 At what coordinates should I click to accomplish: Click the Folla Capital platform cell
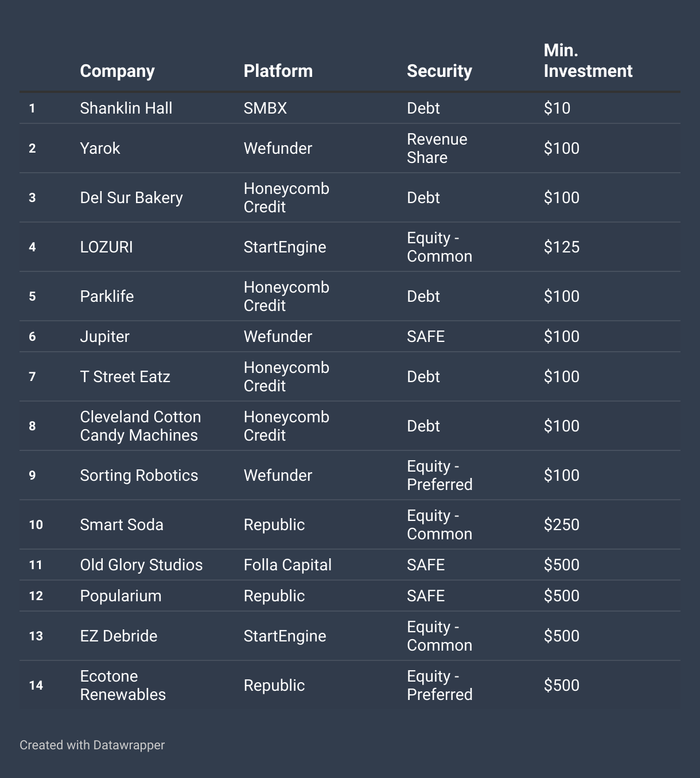coord(287,565)
